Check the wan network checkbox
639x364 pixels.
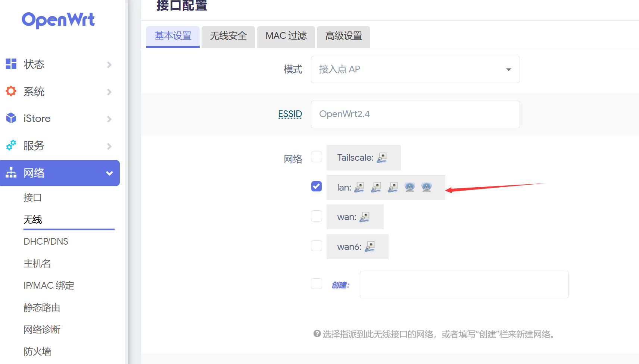point(317,216)
